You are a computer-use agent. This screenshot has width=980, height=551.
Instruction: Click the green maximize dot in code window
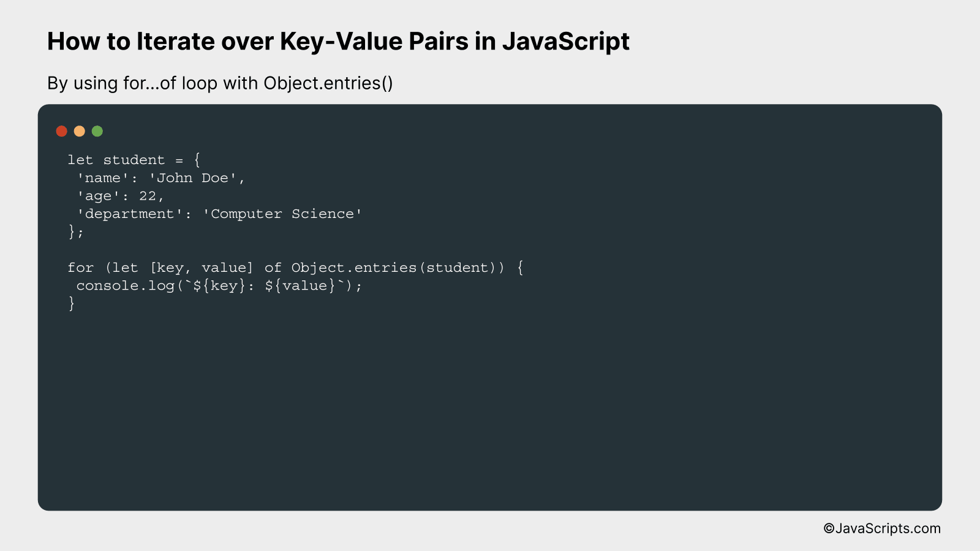coord(97,131)
